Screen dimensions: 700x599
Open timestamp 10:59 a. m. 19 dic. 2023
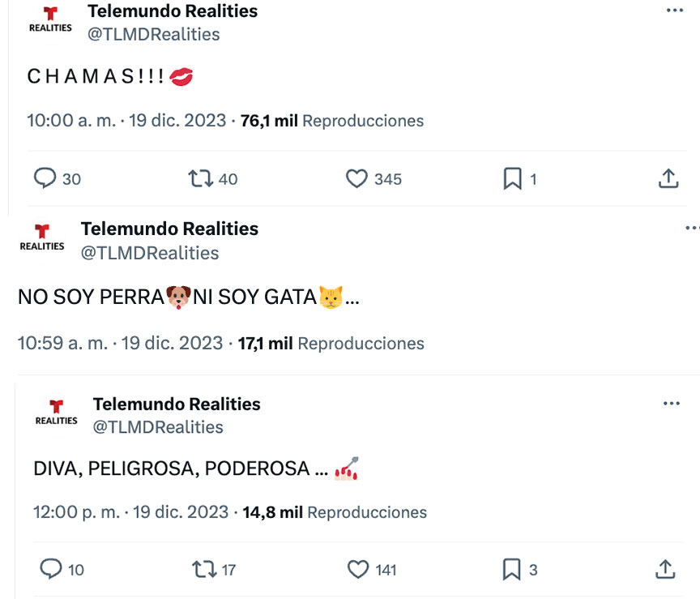click(x=120, y=343)
